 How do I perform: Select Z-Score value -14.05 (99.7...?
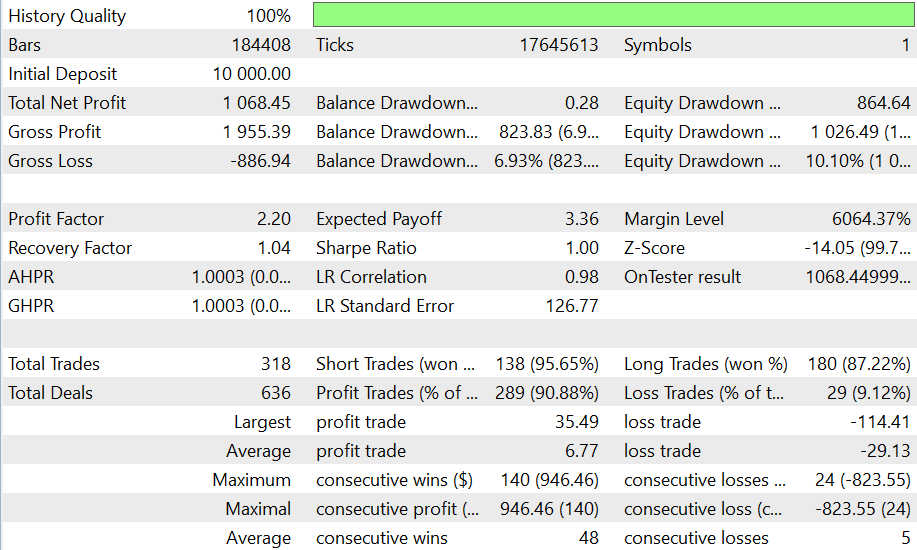[x=857, y=248]
